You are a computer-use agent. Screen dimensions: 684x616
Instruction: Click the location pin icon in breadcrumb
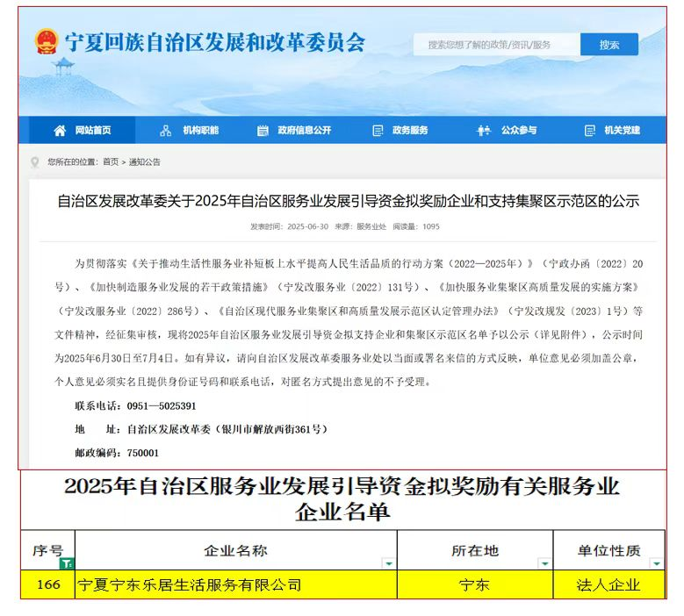(x=35, y=161)
